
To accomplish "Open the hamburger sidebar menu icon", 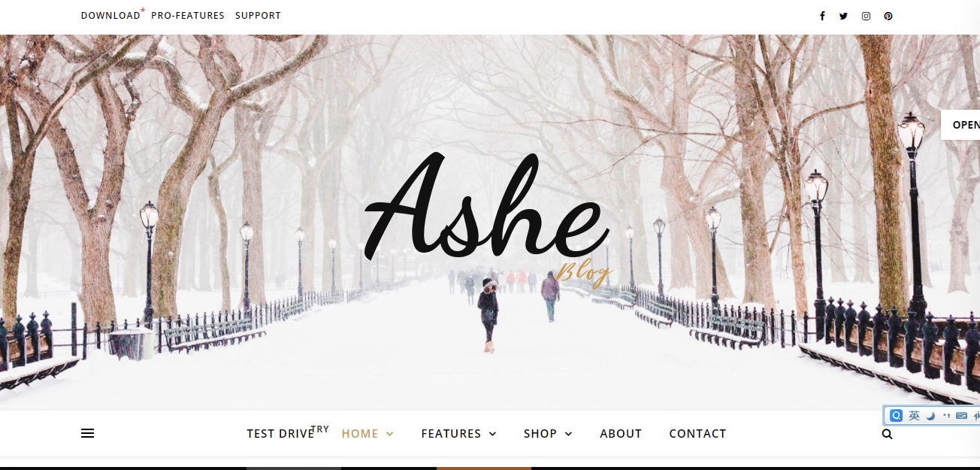I will pos(87,433).
